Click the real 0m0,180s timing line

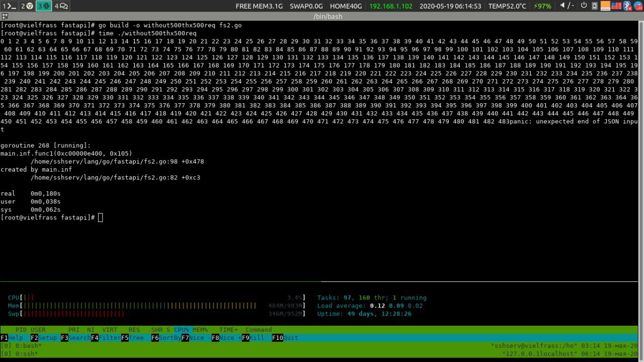(30, 193)
